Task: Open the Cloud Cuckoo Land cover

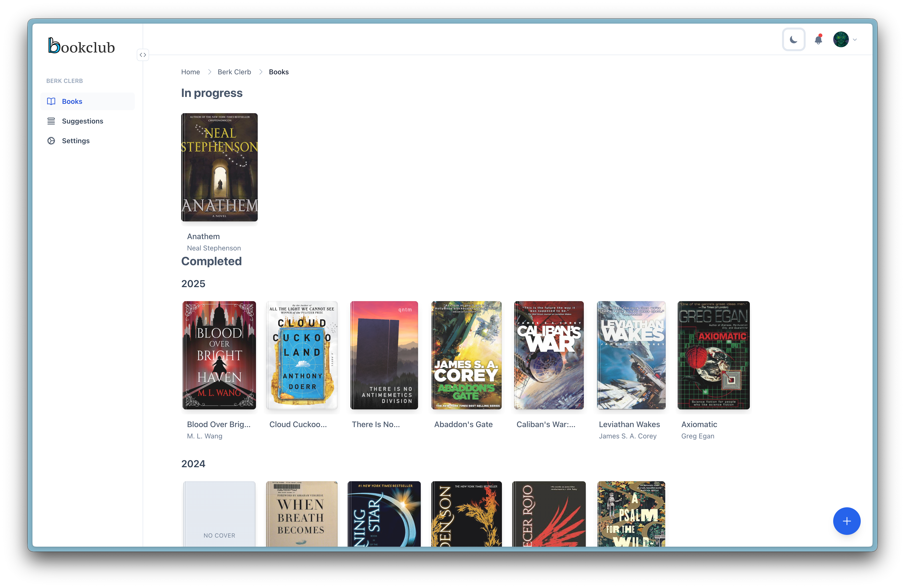Action: (x=302, y=355)
